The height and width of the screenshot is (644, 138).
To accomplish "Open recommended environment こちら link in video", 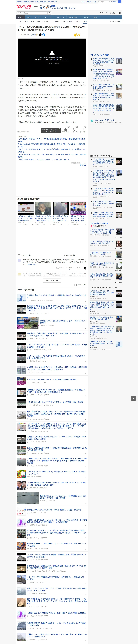I will tap(55, 60).
